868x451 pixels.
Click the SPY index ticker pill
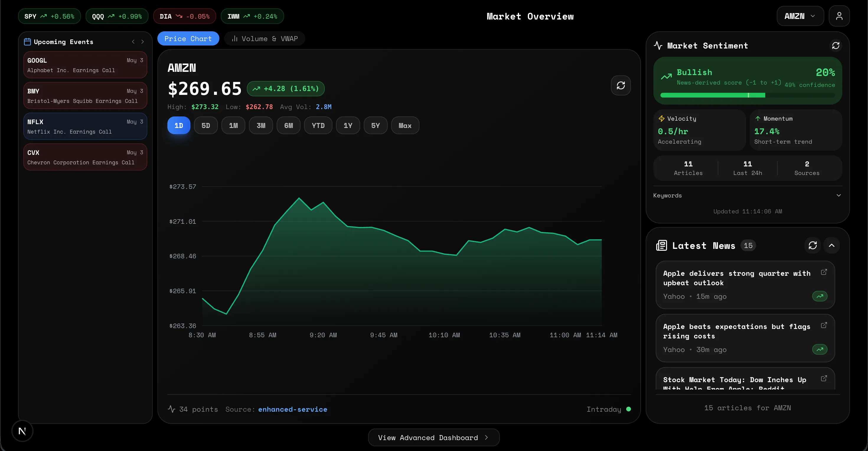point(49,16)
